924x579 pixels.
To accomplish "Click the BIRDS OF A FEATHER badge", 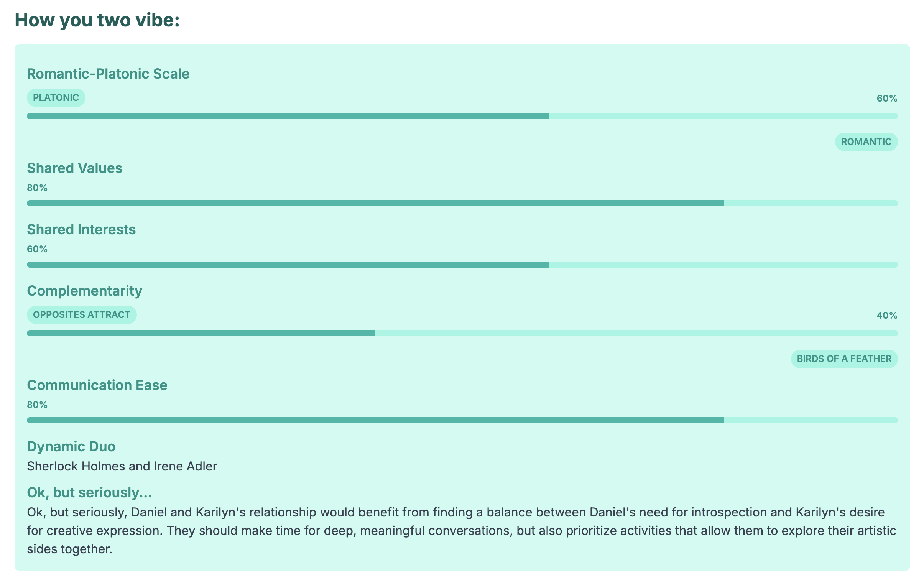I will point(844,359).
